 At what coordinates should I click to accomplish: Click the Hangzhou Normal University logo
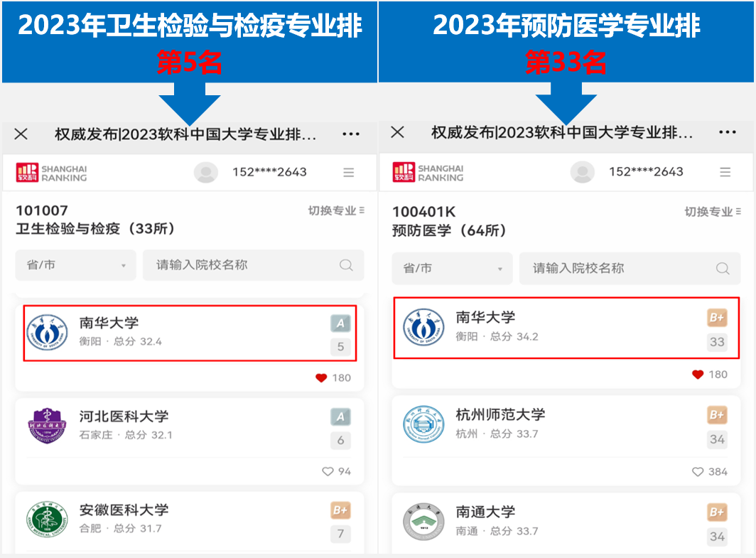coord(423,424)
